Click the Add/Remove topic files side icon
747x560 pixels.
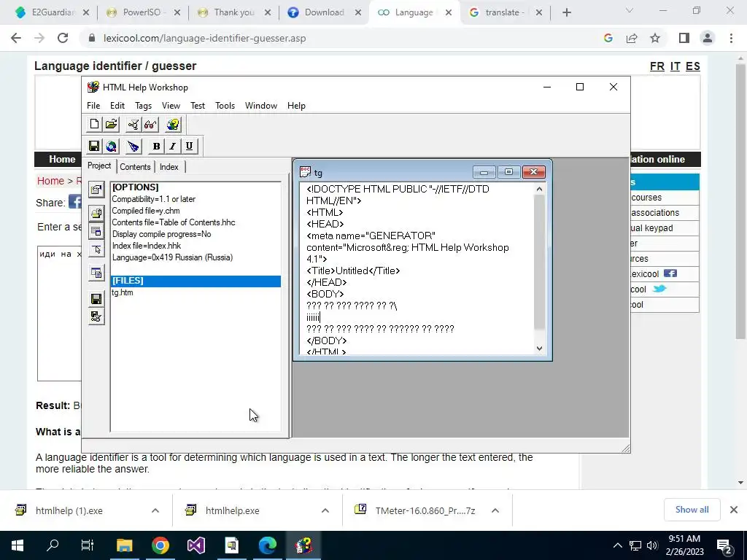tap(96, 213)
